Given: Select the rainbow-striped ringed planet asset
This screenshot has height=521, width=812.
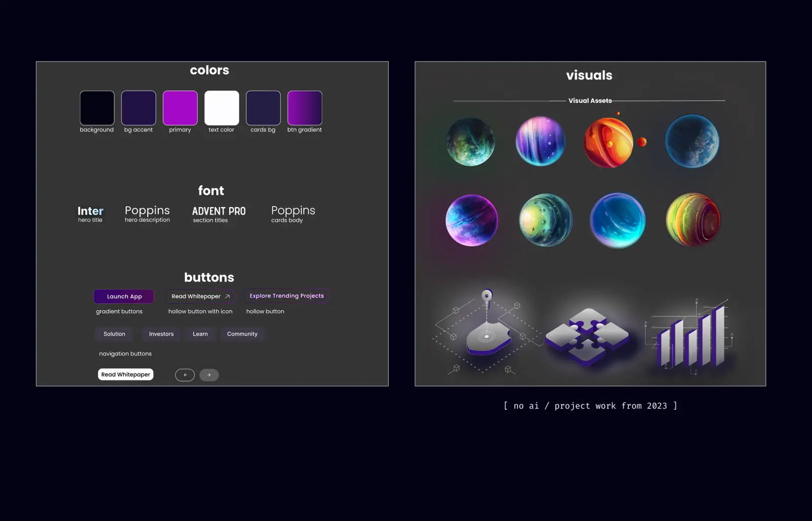Looking at the screenshot, I should coord(693,219).
